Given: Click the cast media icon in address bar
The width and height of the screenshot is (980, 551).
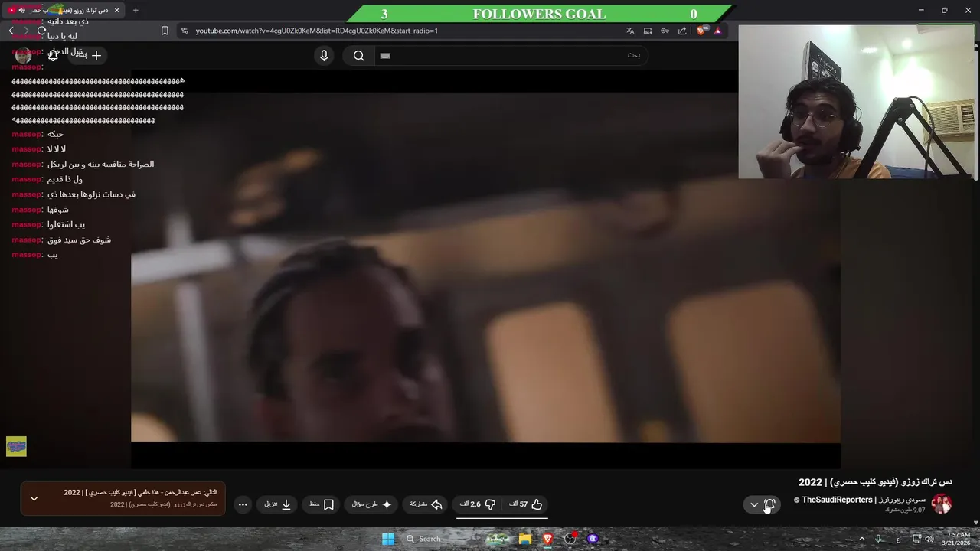Looking at the screenshot, I should [648, 31].
